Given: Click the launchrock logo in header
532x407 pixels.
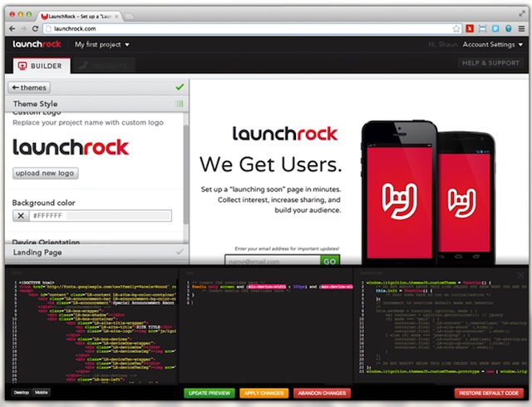Looking at the screenshot, I should [37, 44].
